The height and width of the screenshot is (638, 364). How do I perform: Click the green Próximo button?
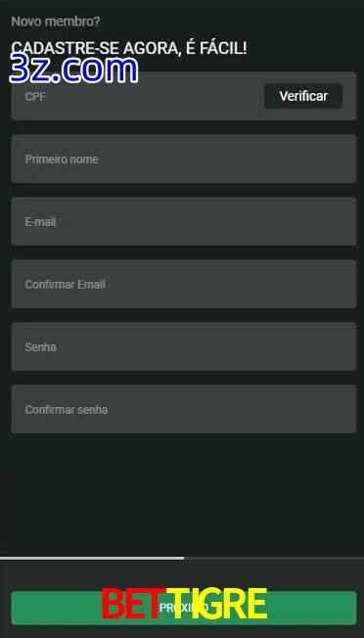pos(184,608)
